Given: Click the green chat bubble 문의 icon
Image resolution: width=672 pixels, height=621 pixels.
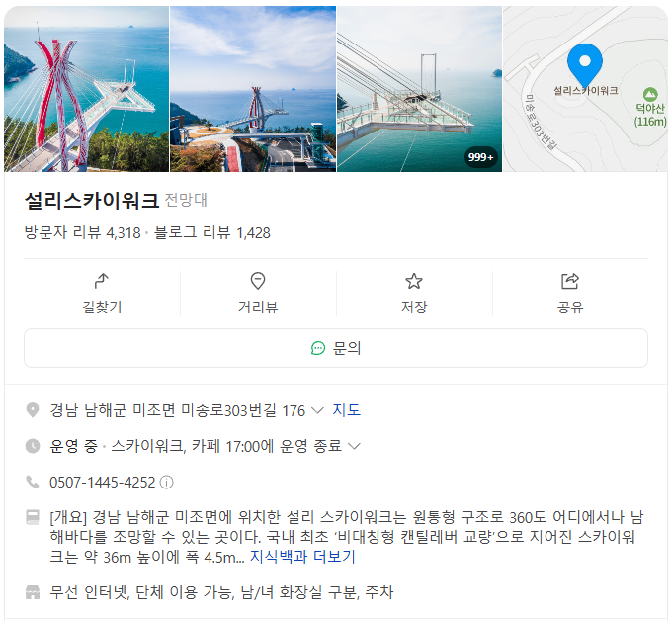Looking at the screenshot, I should (x=318, y=348).
